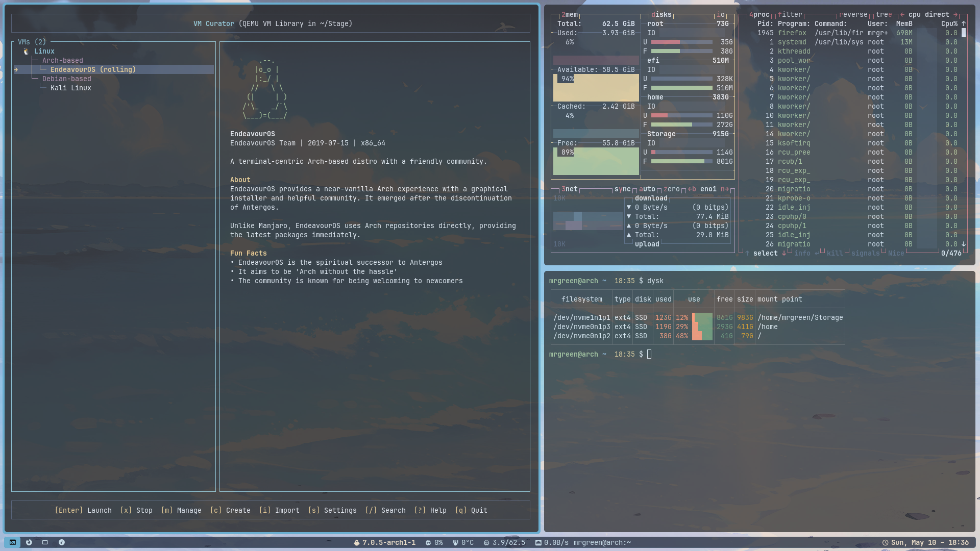Click /dev/nvme1n1p1 in dysk output
The image size is (980, 551).
click(x=582, y=317)
